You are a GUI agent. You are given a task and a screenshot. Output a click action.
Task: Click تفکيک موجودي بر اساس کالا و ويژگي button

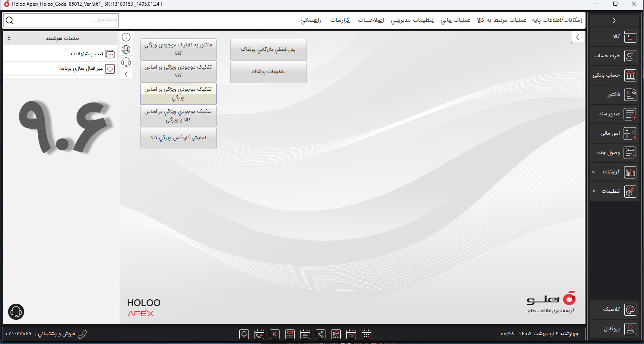pyautogui.click(x=178, y=116)
